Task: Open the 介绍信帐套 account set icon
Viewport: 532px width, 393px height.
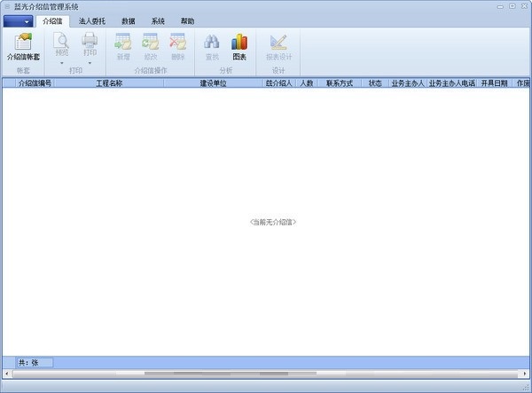Action: 23,42
